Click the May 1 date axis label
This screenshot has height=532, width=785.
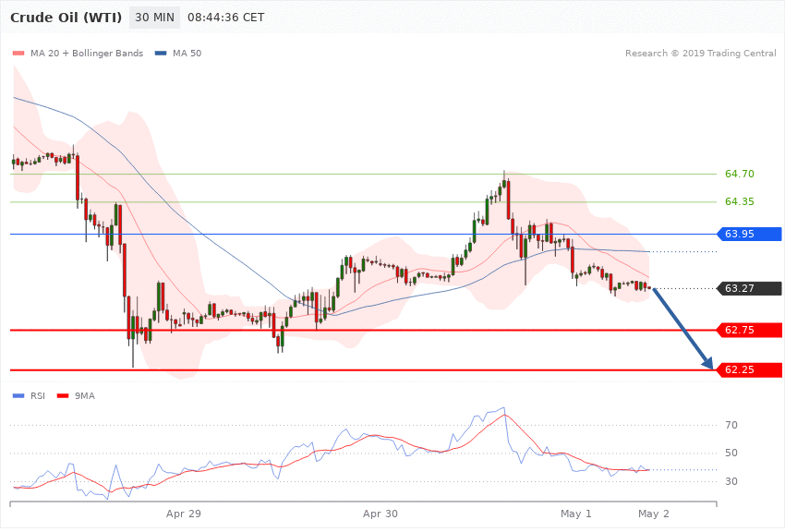[x=576, y=514]
